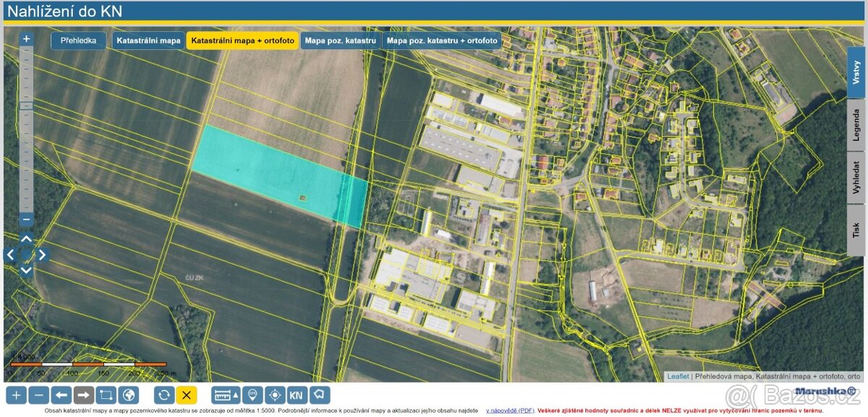Image resolution: width=868 pixels, height=417 pixels.
Task: Go back to the previous map view
Action: (x=62, y=395)
